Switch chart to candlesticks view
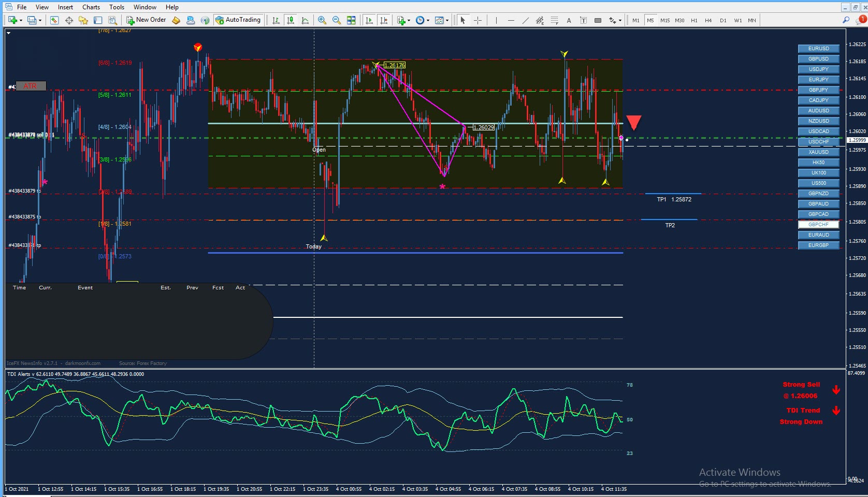 (291, 20)
